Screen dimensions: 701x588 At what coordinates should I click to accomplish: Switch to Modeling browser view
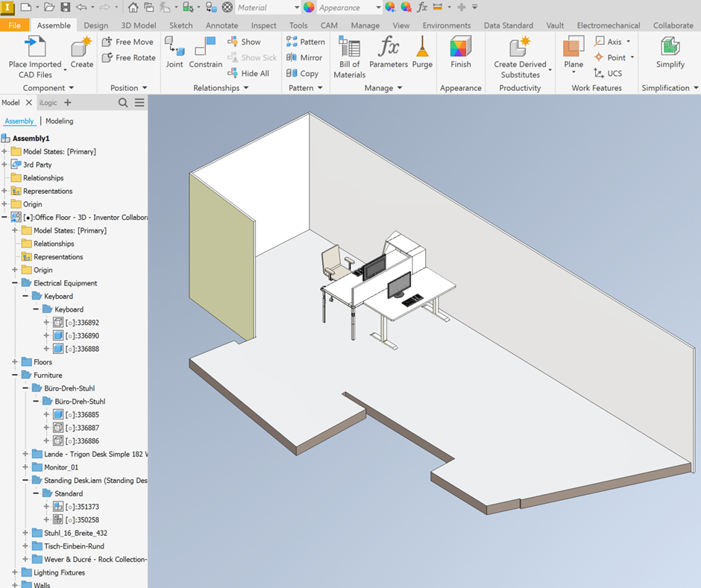[x=59, y=121]
